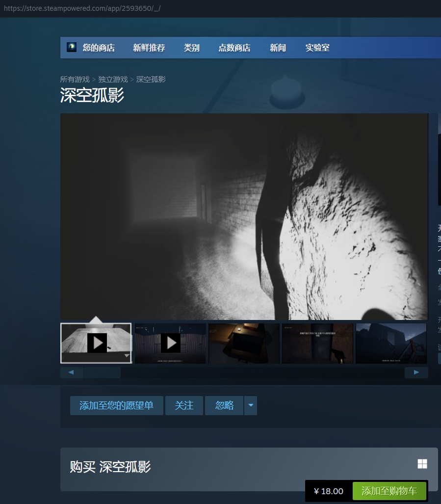Play the second trailer video thumbnail
Viewport: 441px width, 504px height.
pyautogui.click(x=170, y=344)
